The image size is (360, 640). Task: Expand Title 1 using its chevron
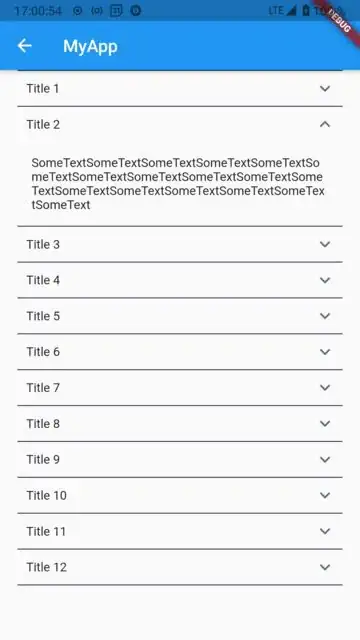324,89
